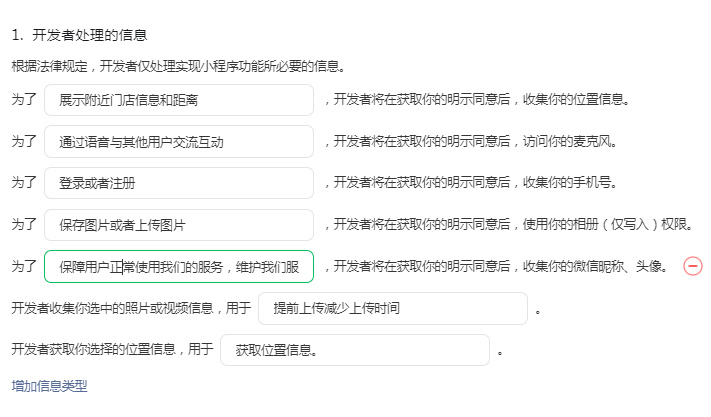
Task: Click the green-outlined 保障用户正常使用 input
Action: (179, 267)
